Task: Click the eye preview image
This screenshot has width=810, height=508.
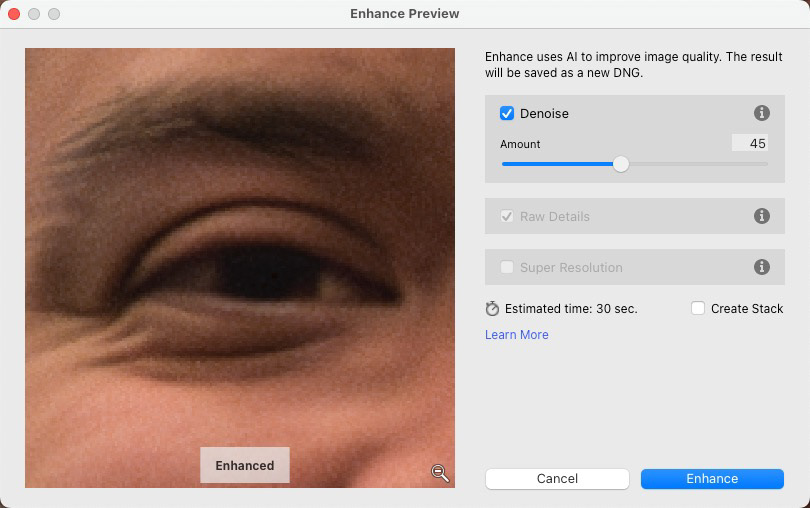Action: 240,268
